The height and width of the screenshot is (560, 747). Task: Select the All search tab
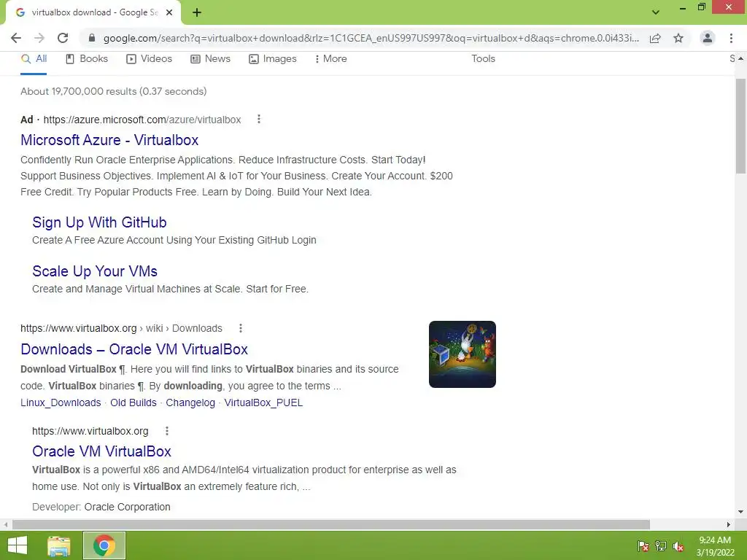pos(34,59)
